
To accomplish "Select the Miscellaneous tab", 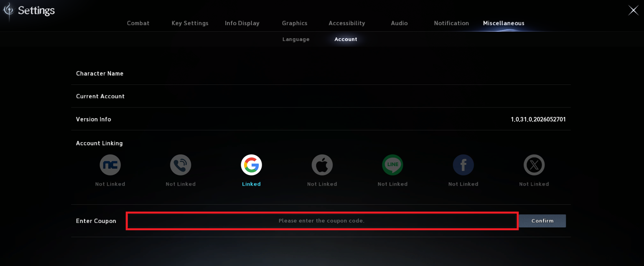I will click(x=504, y=23).
